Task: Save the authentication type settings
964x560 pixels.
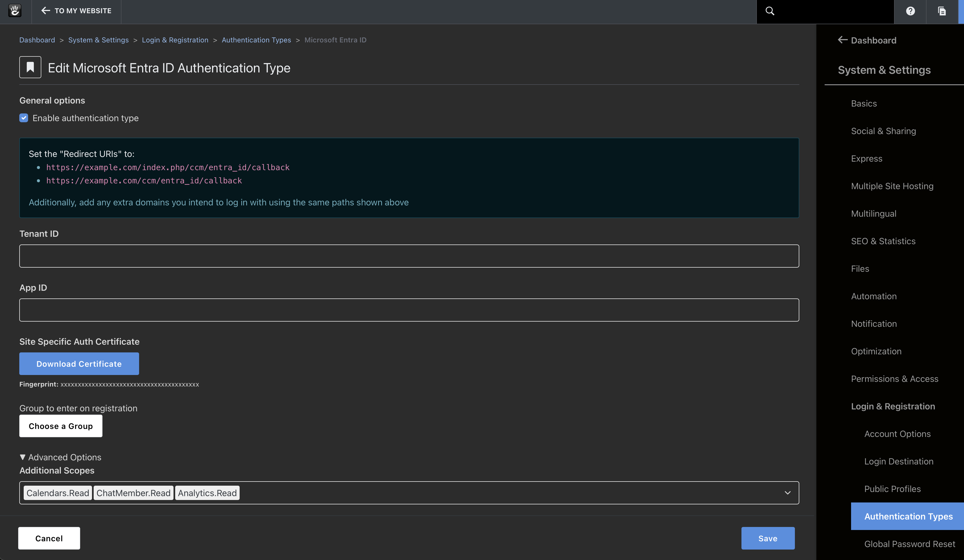Action: pyautogui.click(x=768, y=538)
